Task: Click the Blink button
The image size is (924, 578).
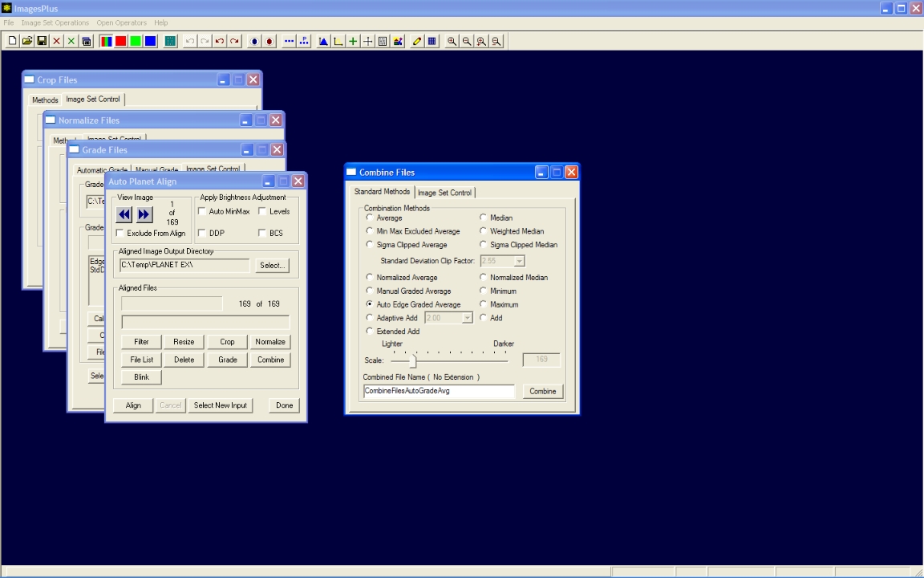Action: pos(141,377)
